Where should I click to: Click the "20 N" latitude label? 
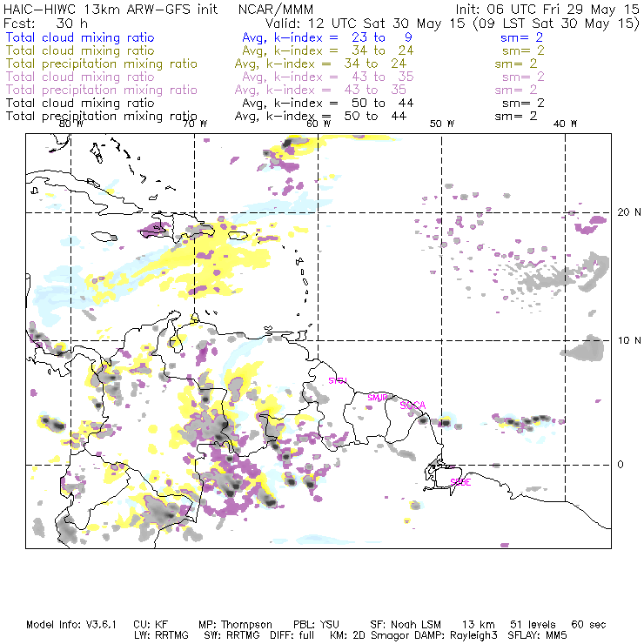pyautogui.click(x=629, y=212)
